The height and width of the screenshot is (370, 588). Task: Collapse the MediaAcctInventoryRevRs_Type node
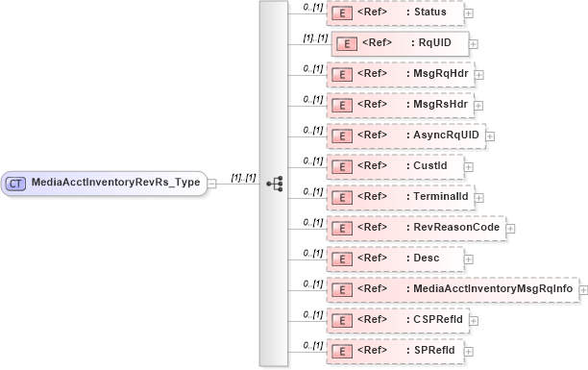[x=212, y=184]
